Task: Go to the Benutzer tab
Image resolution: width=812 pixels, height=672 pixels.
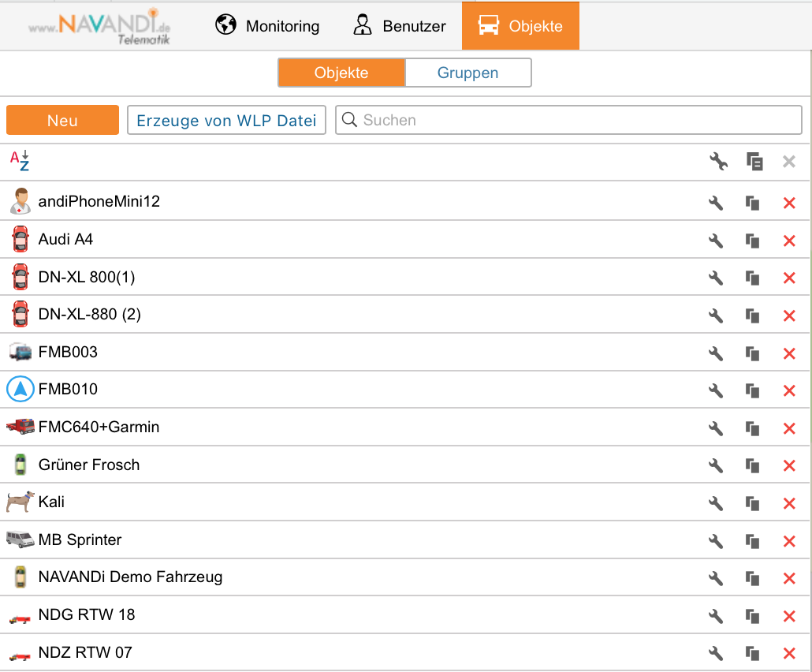Action: click(x=400, y=26)
